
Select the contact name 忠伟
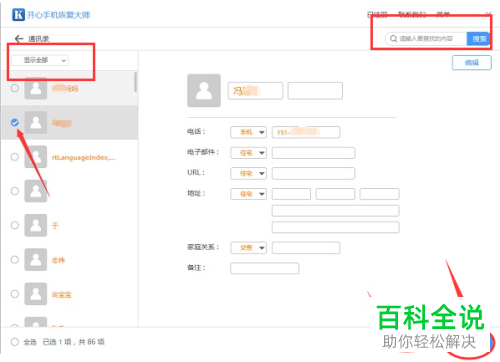click(58, 260)
